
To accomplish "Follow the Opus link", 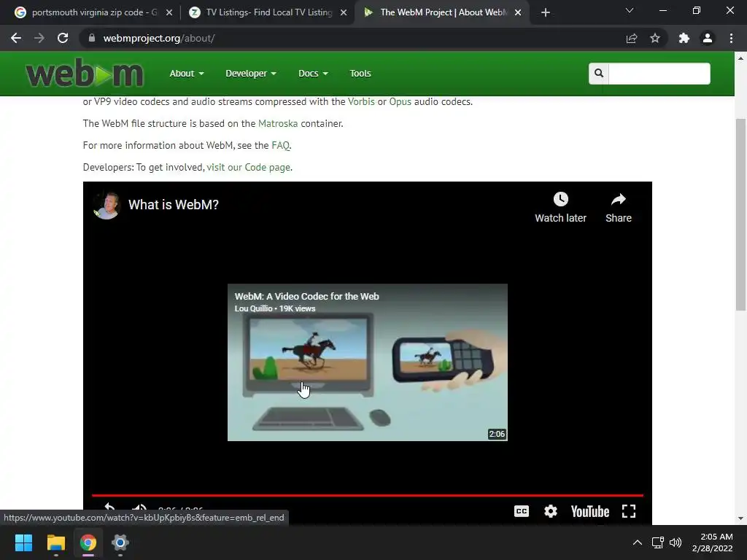I will click(x=400, y=101).
